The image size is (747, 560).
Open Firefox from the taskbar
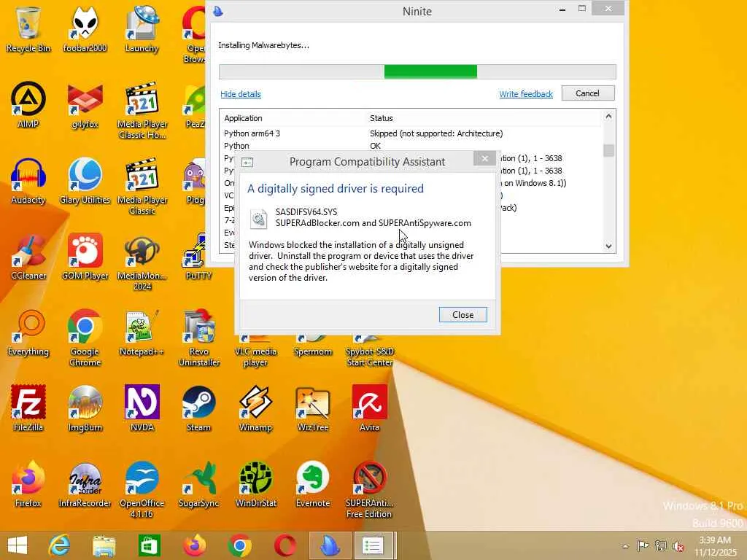pyautogui.click(x=195, y=545)
